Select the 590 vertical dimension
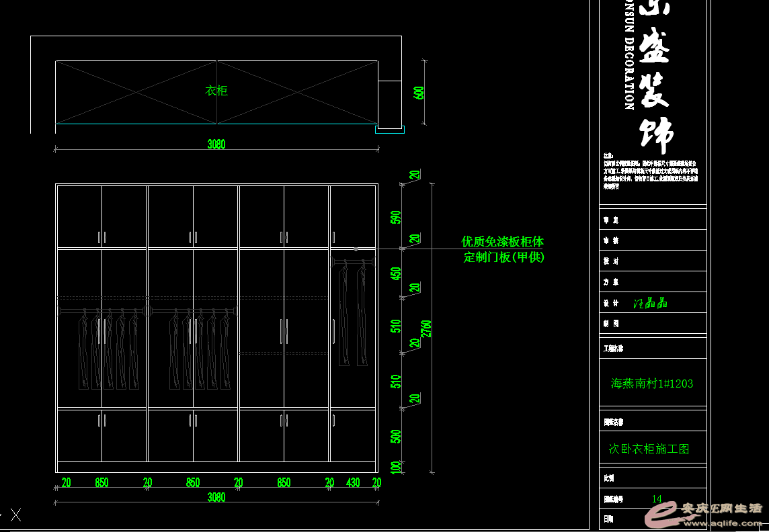The width and height of the screenshot is (769, 532). (x=396, y=218)
